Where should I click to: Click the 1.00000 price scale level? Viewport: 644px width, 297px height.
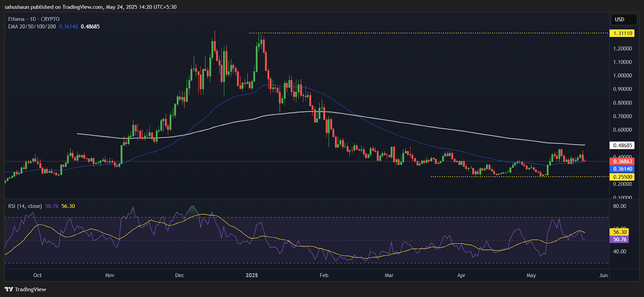[x=622, y=76]
